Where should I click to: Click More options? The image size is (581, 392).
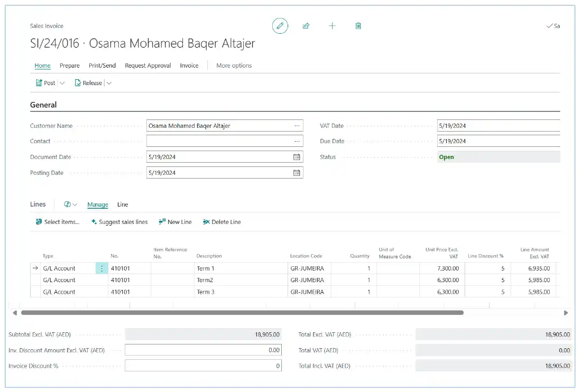[x=234, y=66]
